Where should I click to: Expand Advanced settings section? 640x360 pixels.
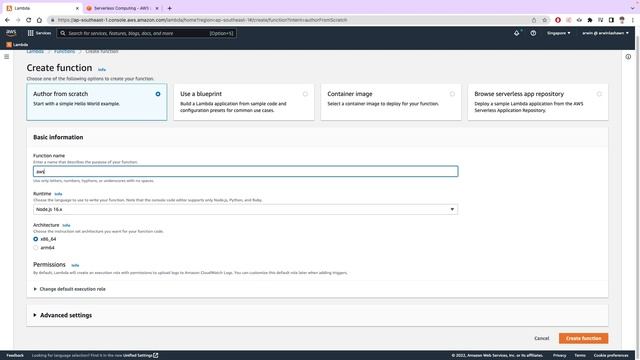(62, 315)
